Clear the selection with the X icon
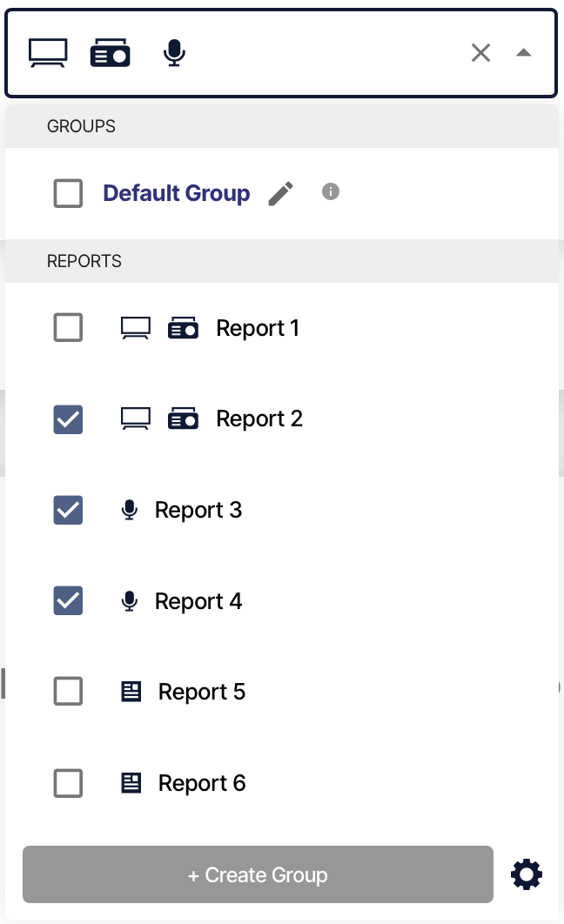Image resolution: width=564 pixels, height=924 pixels. pyautogui.click(x=481, y=53)
